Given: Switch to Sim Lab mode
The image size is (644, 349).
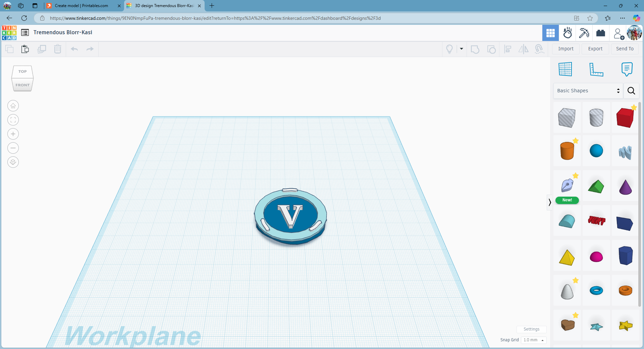Looking at the screenshot, I should pyautogui.click(x=568, y=33).
